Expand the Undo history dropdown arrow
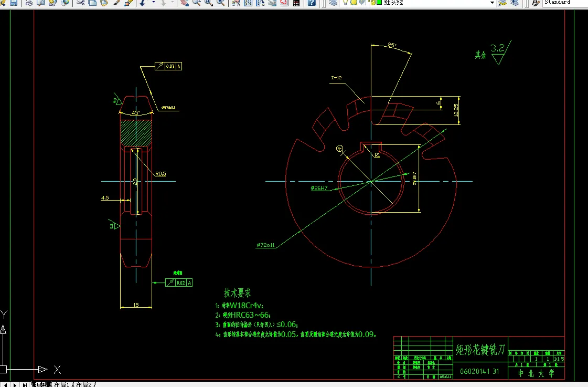 (x=153, y=3)
